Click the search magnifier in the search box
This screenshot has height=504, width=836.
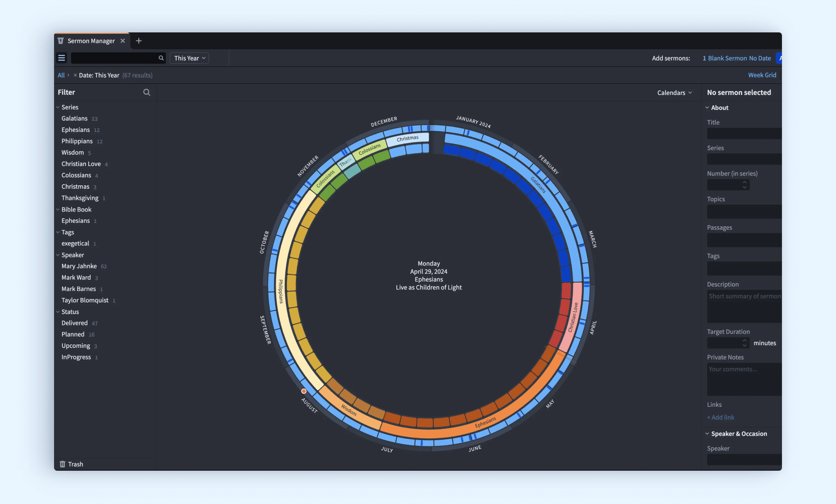point(161,58)
